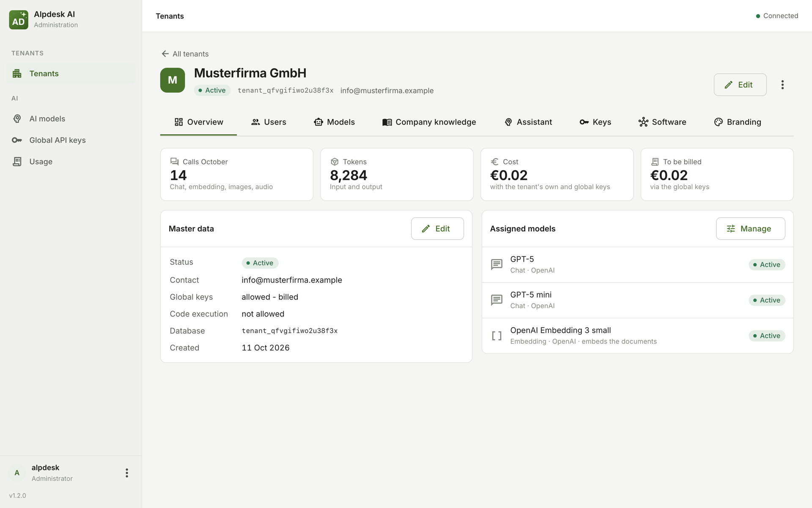Edit the Master data
This screenshot has width=812, height=508.
(437, 229)
